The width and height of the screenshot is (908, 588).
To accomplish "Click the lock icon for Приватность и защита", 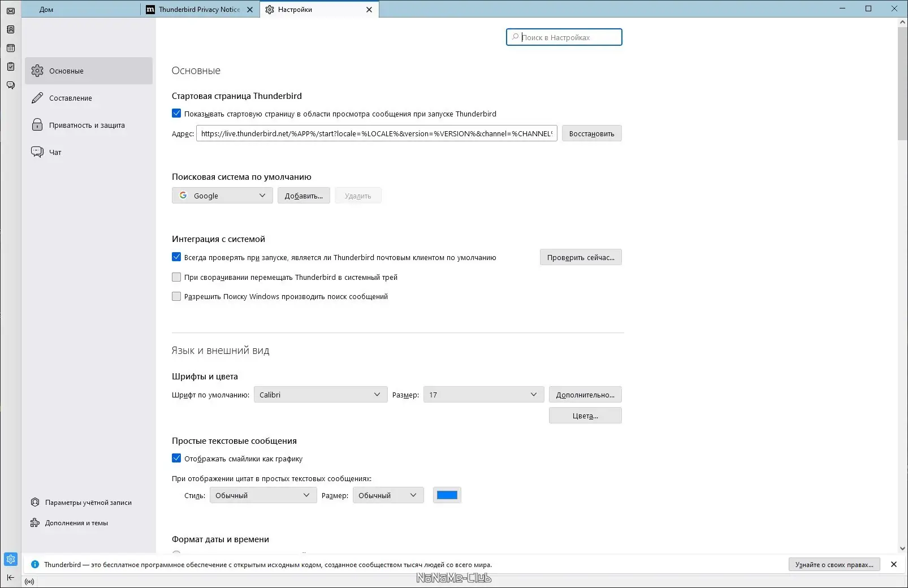I will coord(37,125).
